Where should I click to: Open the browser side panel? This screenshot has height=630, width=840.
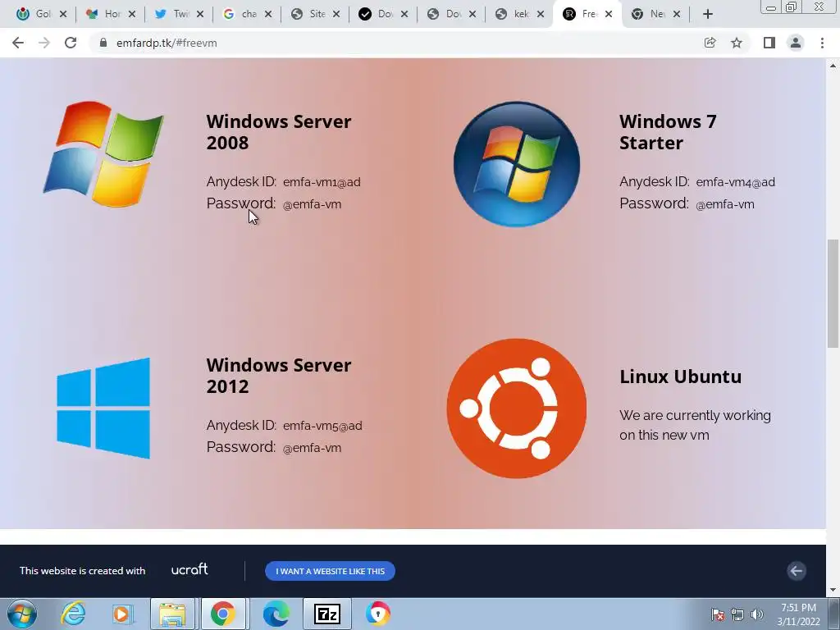[x=769, y=43]
